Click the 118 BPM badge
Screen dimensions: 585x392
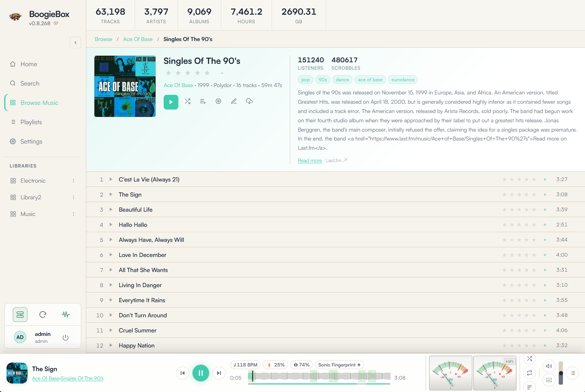click(x=246, y=365)
